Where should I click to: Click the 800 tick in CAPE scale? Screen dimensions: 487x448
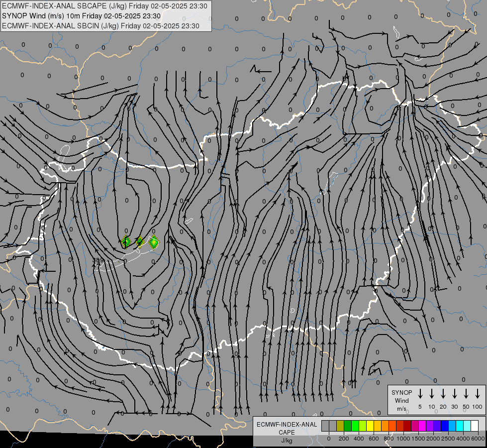click(x=389, y=439)
